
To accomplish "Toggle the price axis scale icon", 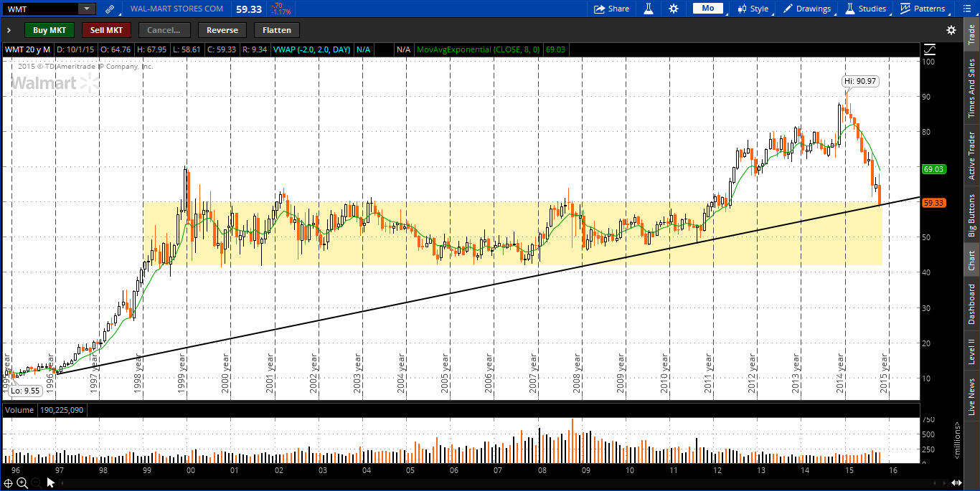I will point(930,49).
